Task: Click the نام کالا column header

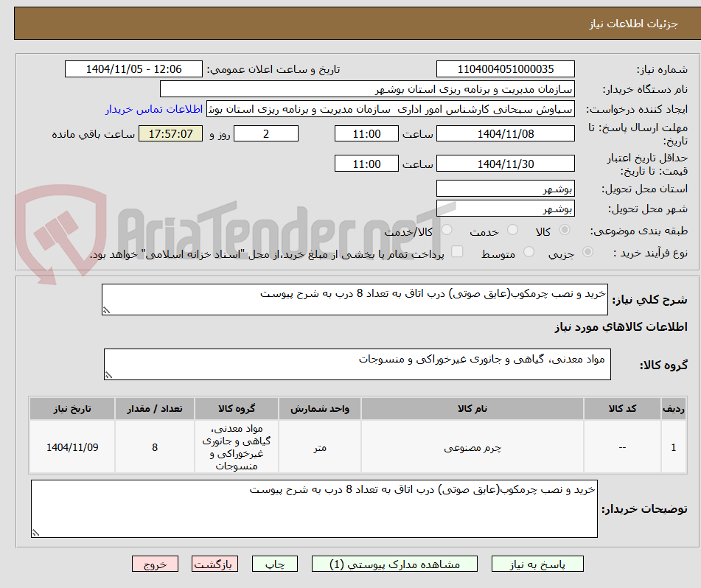Action: (472, 408)
